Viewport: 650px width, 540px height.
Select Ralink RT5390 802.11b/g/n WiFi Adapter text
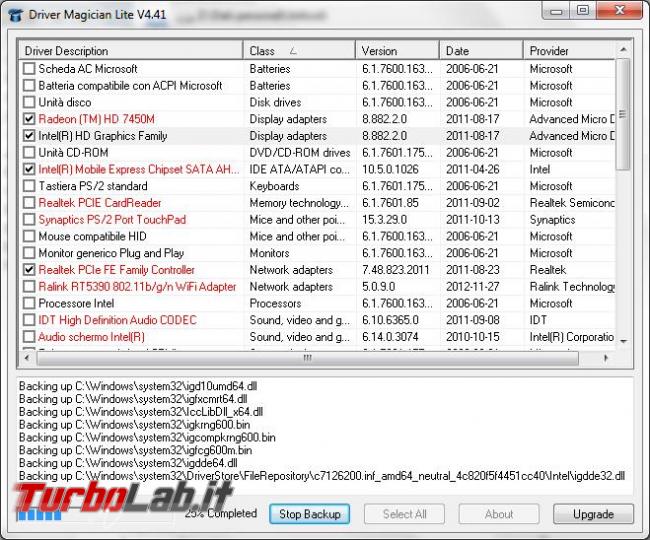pyautogui.click(x=137, y=286)
